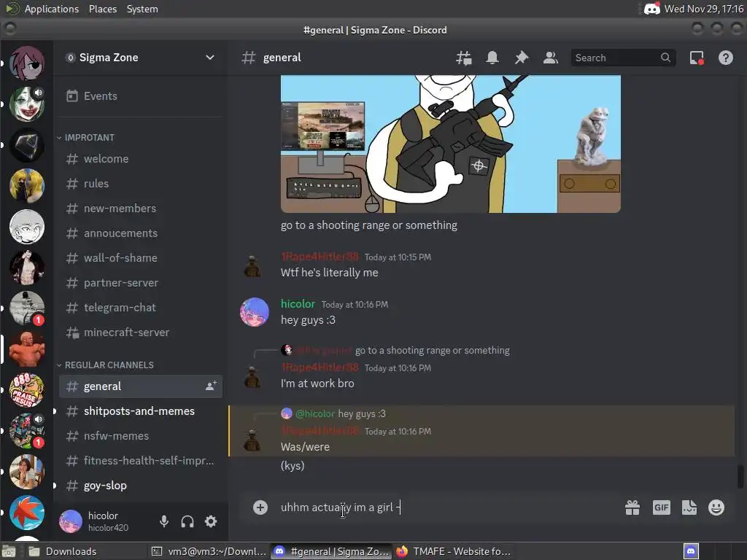Image resolution: width=747 pixels, height=560 pixels.
Task: Click hicolor's avatar in user panel
Action: [x=71, y=521]
